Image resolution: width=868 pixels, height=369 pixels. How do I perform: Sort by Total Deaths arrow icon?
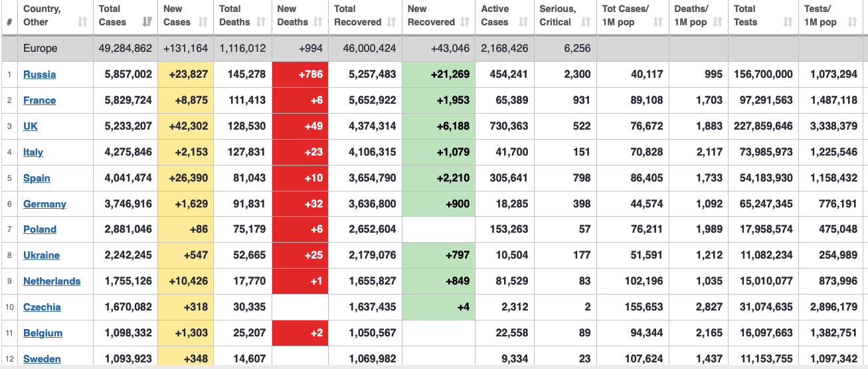[261, 22]
